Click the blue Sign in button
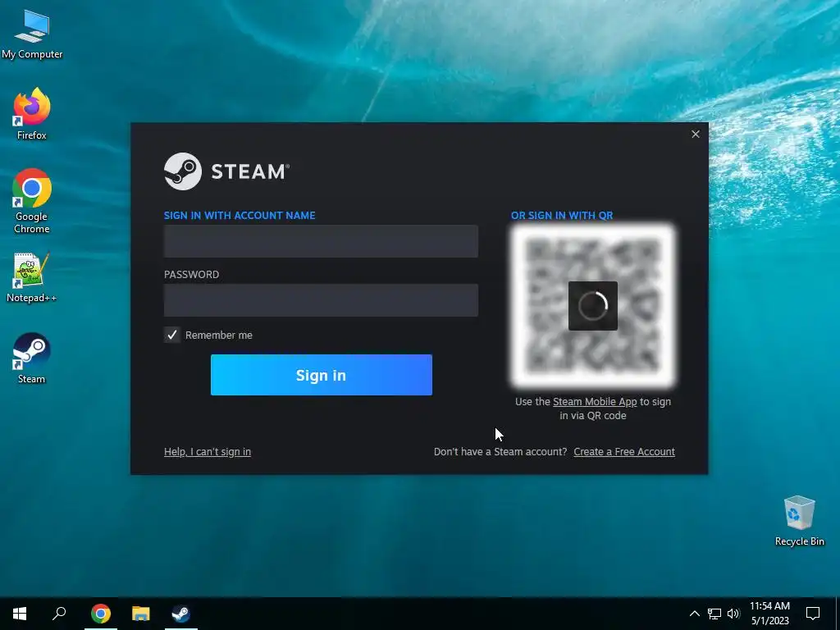Viewport: 840px width, 630px height. pyautogui.click(x=322, y=375)
